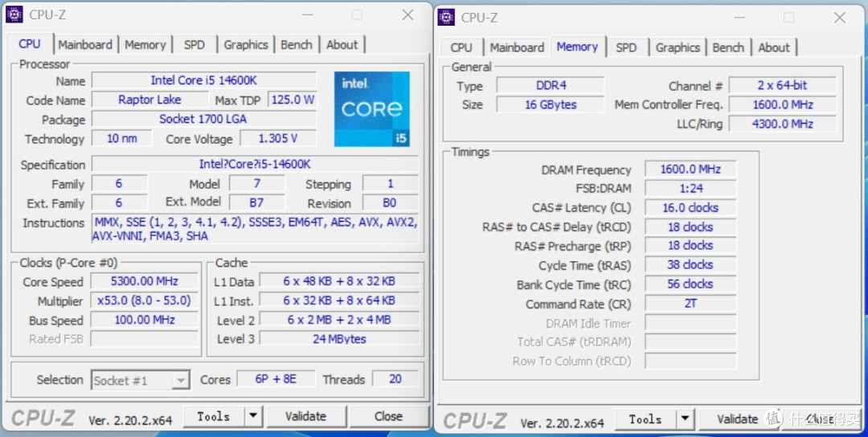Click Validate in the left CPU-Z window
The width and height of the screenshot is (868, 437).
(305, 417)
